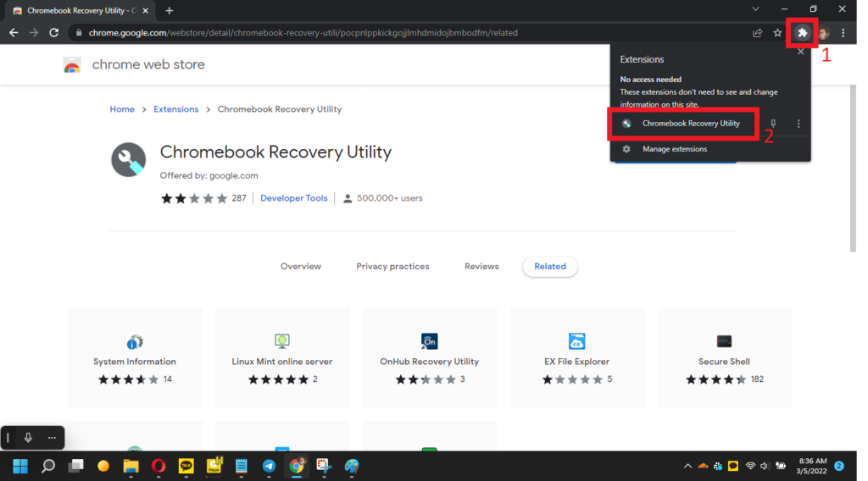
Task: Open File Explorer from taskbar
Action: coord(131,466)
